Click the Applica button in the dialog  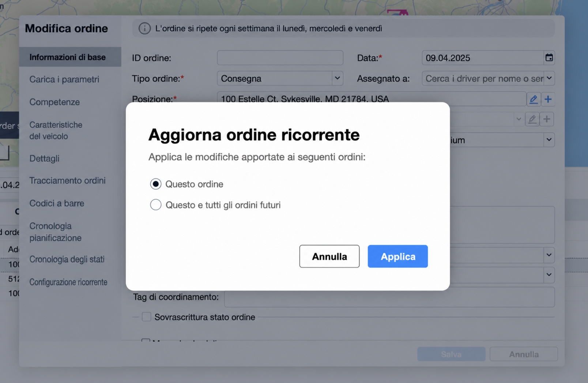(x=397, y=256)
